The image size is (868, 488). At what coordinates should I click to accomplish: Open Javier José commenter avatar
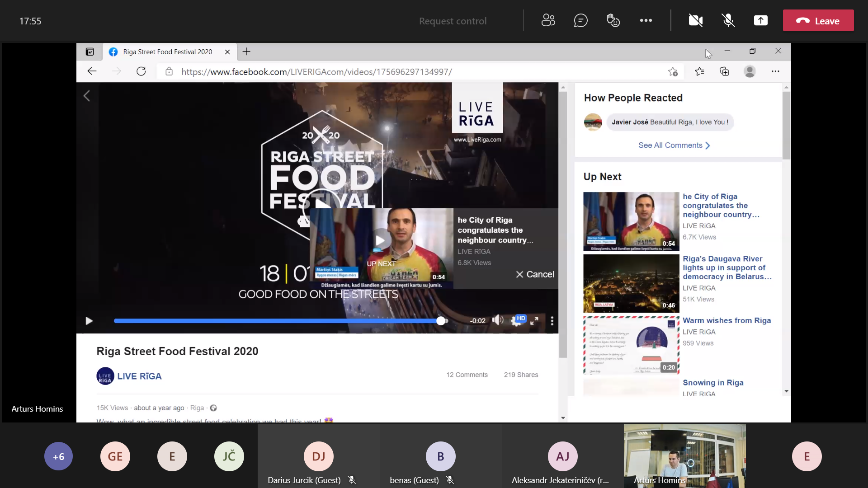pyautogui.click(x=593, y=122)
